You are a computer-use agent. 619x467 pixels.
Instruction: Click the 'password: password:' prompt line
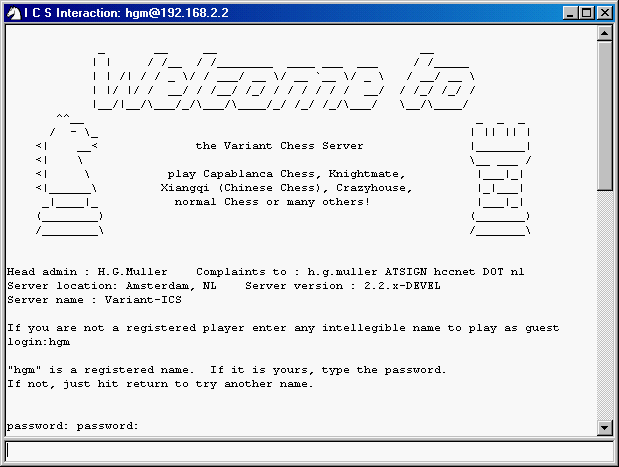pyautogui.click(x=73, y=426)
